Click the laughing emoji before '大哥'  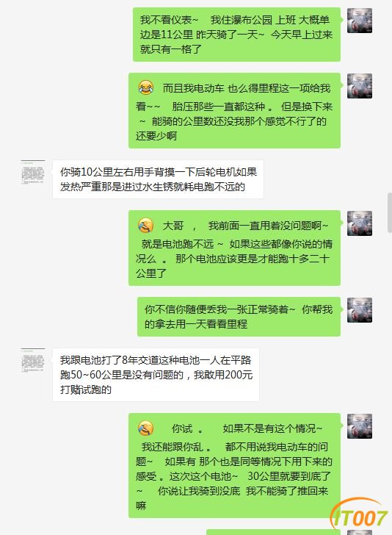point(145,226)
